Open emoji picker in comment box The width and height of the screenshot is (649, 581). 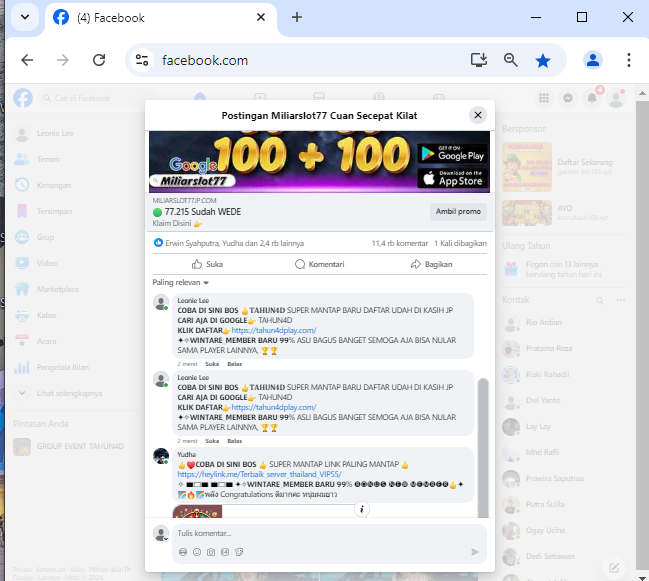tap(197, 552)
